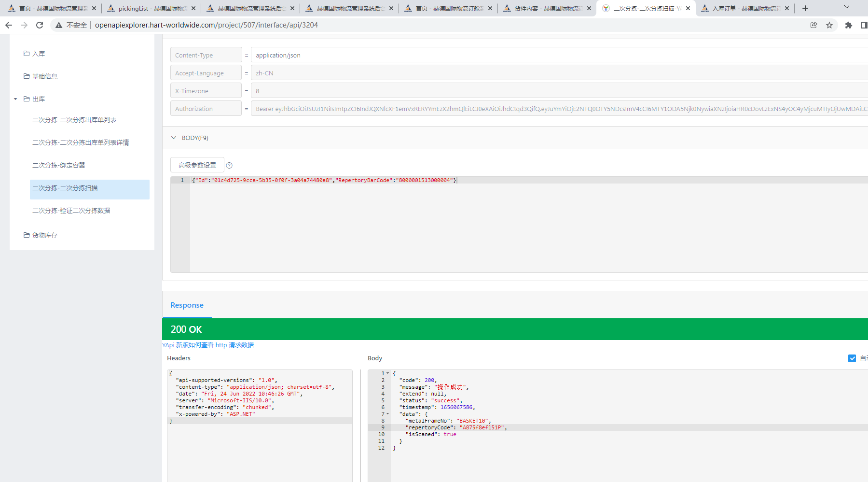Click the 高级参数设置 button
868x482 pixels.
197,165
